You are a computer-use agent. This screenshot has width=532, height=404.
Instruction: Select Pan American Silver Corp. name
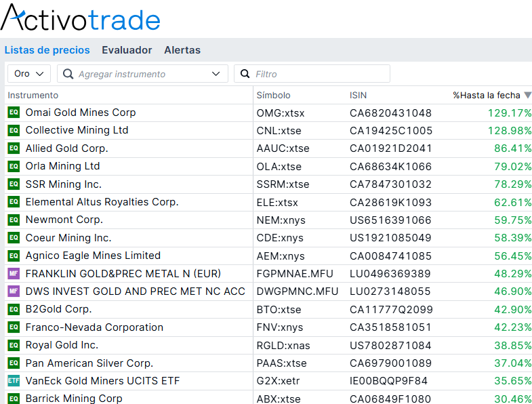tap(89, 363)
